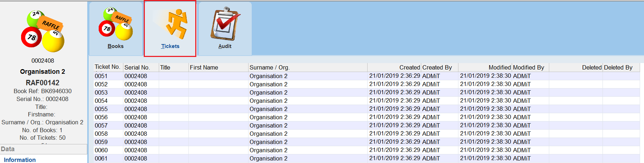The image size is (644, 163).
Task: Click Created date cell in row 0058
Action: [394, 134]
